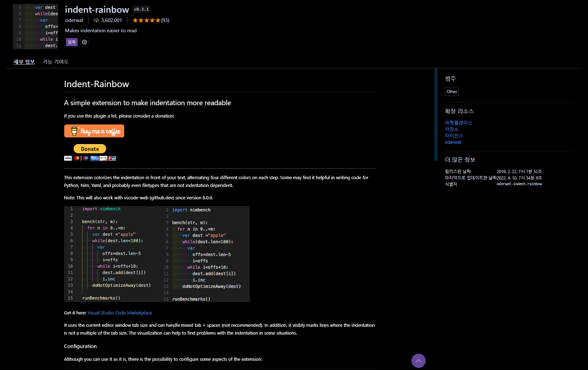This screenshot has width=588, height=370.
Task: Click the oderwat publisher name
Action: [74, 20]
